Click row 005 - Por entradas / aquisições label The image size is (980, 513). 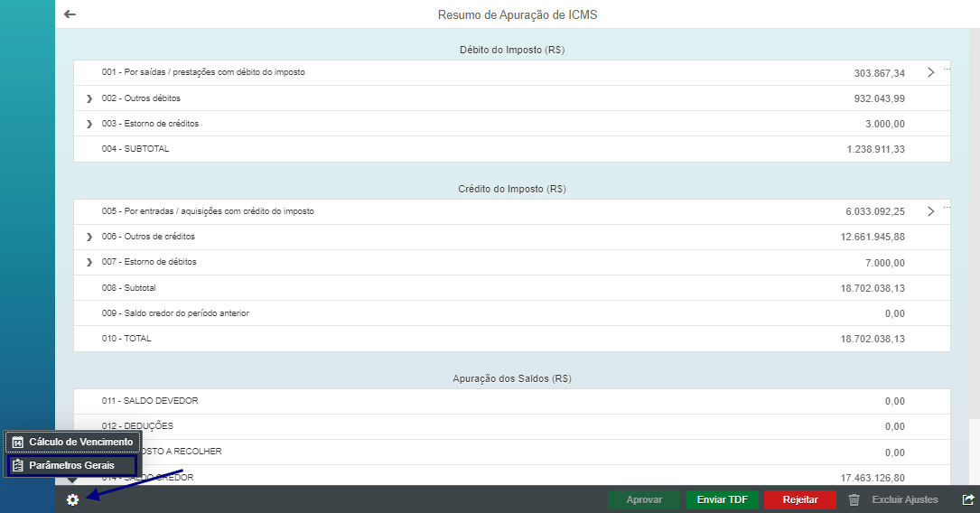pyautogui.click(x=208, y=211)
